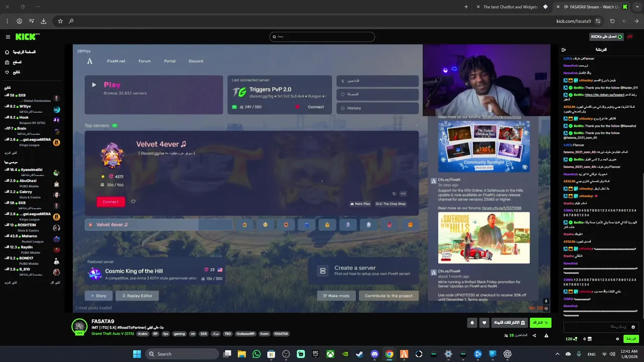This screenshot has width=644, height=362.
Task: Open the Cabrzy recommended channel
Action: coord(31,194)
